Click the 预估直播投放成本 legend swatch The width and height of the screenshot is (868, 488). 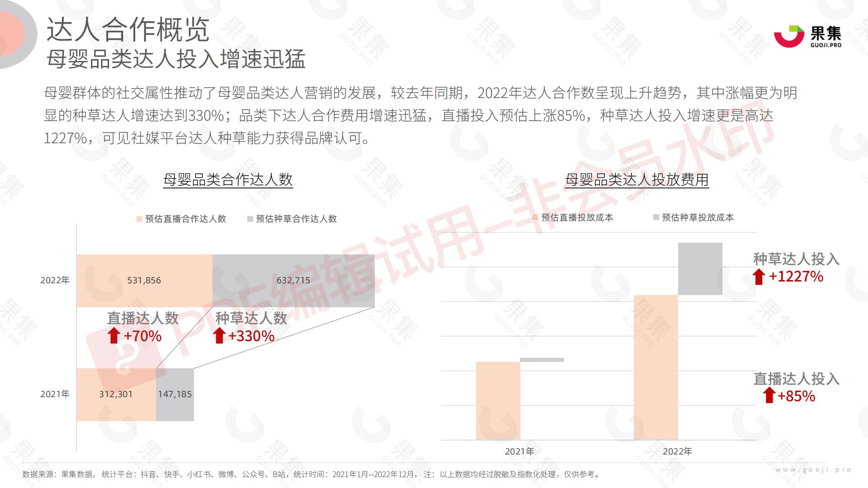point(535,217)
